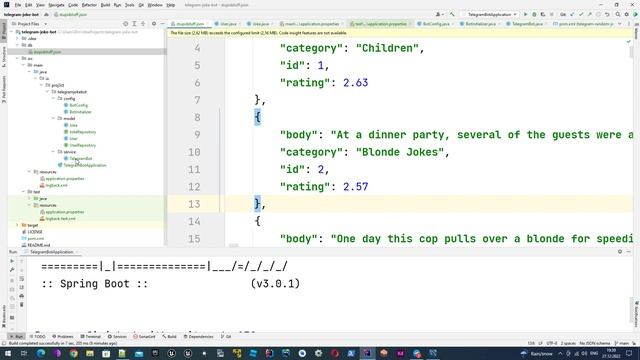Click the "Blonde Jokes" category value
This screenshot has height=360, width=640.
[400, 152]
